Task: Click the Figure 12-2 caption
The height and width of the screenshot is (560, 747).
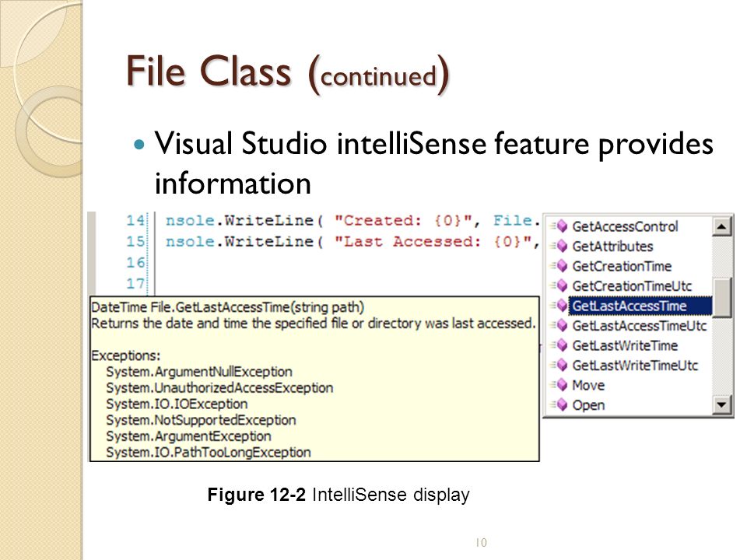Action: (338, 495)
